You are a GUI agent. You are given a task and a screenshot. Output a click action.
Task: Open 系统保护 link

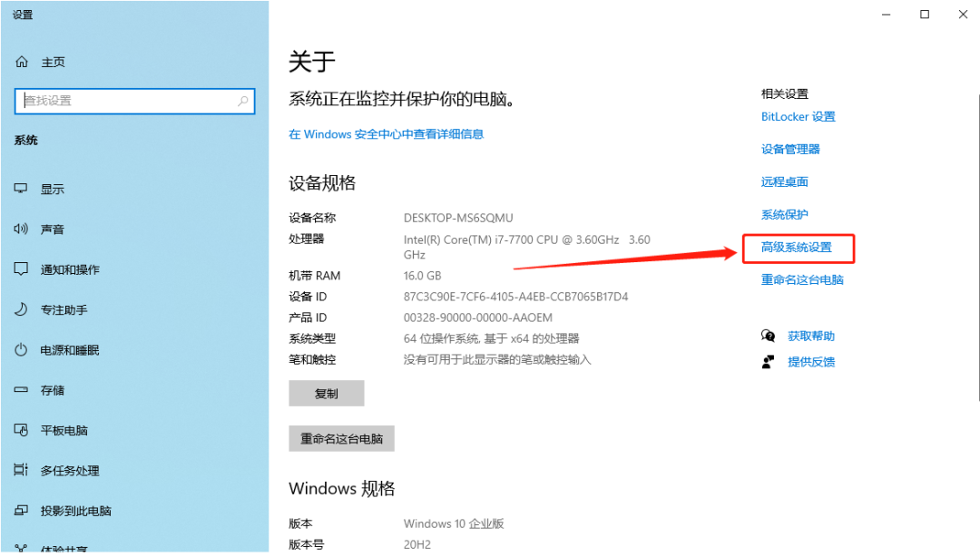[x=784, y=215]
